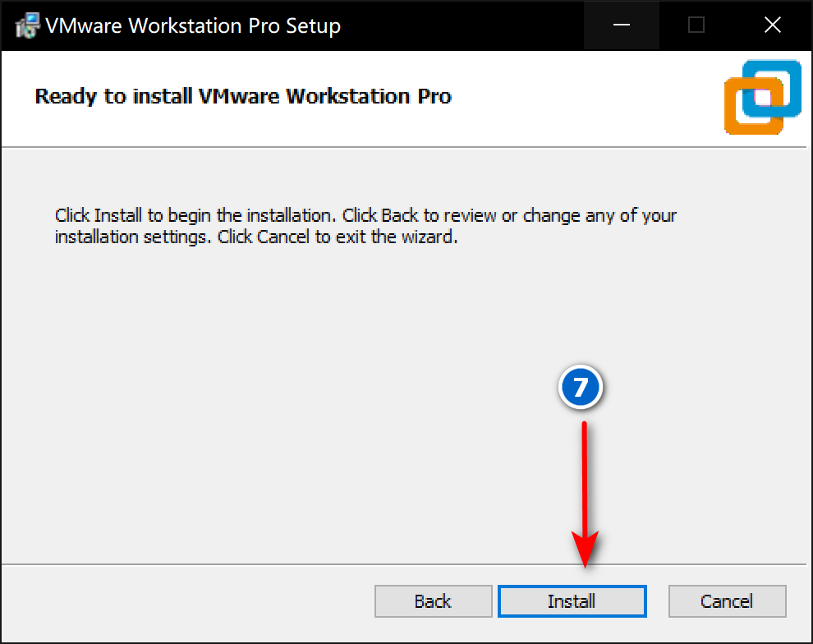Click the disabled maximize button
Image resolution: width=813 pixels, height=644 pixels.
(696, 25)
